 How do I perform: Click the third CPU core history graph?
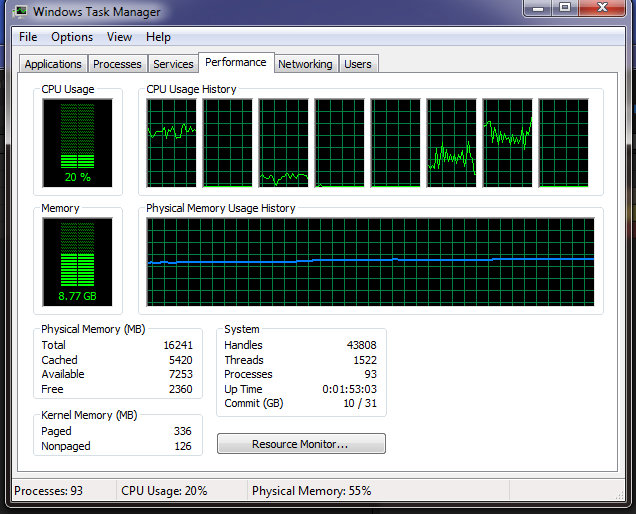click(x=284, y=143)
